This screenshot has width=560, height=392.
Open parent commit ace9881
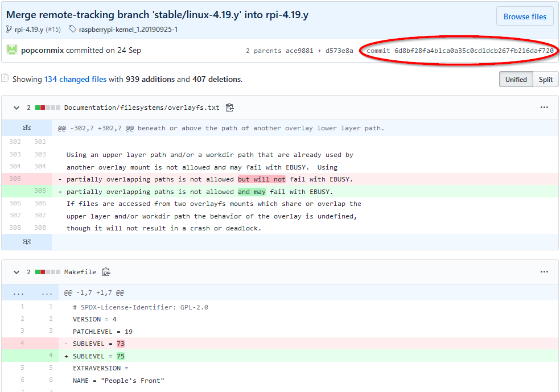click(299, 51)
